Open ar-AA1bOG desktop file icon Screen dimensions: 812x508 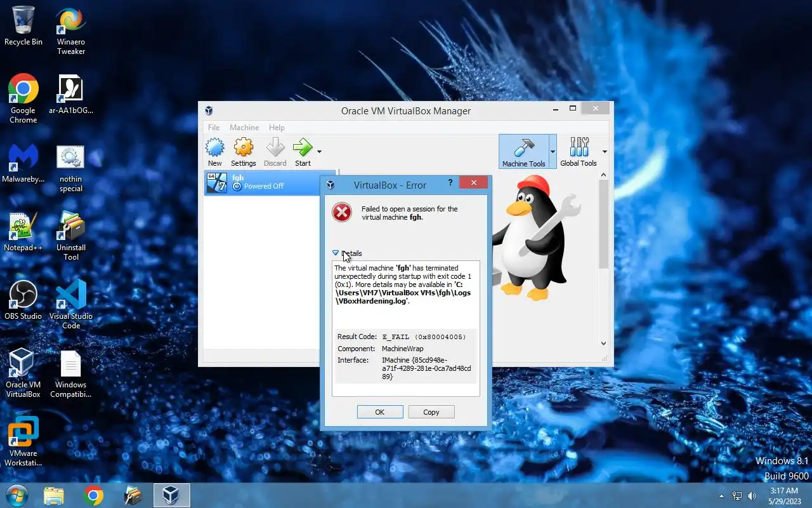tap(71, 94)
